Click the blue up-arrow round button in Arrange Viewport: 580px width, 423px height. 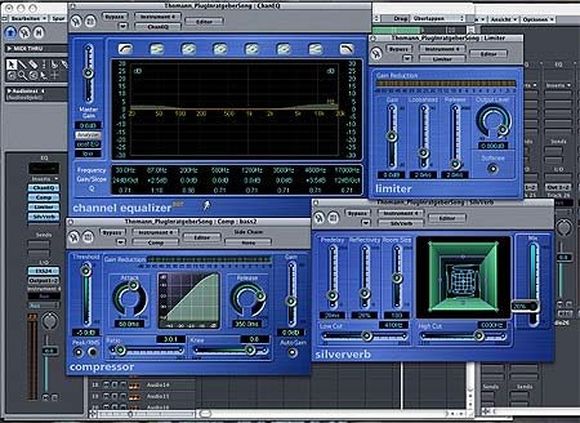10,33
